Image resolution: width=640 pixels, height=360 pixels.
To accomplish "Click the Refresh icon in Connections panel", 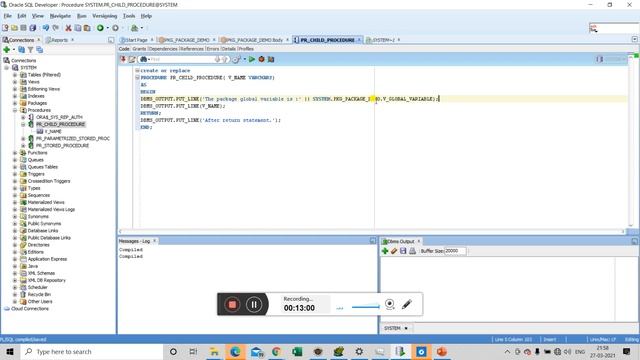I will point(21,49).
